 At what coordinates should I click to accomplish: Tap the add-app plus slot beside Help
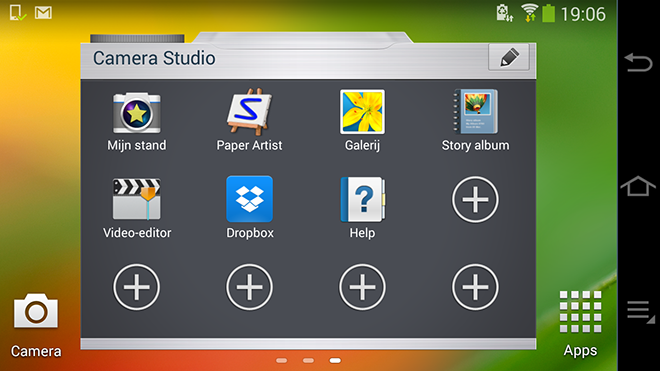point(475,199)
